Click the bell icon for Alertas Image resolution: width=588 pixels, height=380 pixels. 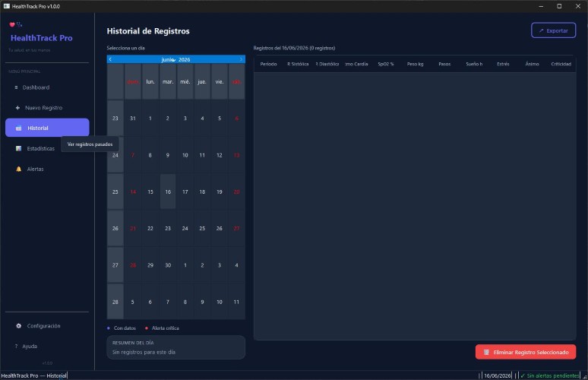coord(18,169)
